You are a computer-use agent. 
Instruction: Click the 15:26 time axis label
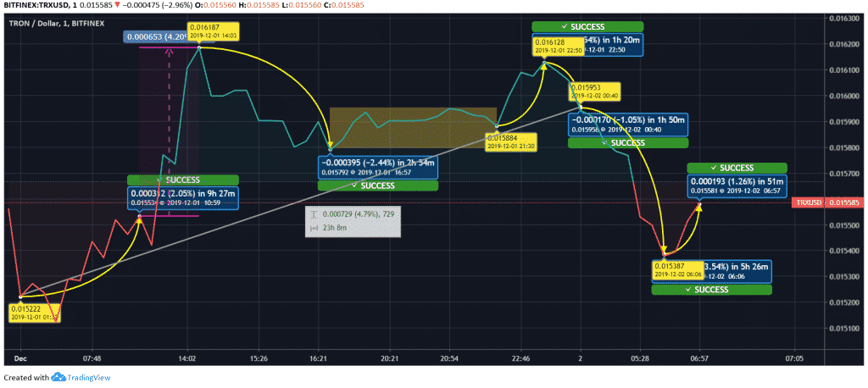click(259, 358)
